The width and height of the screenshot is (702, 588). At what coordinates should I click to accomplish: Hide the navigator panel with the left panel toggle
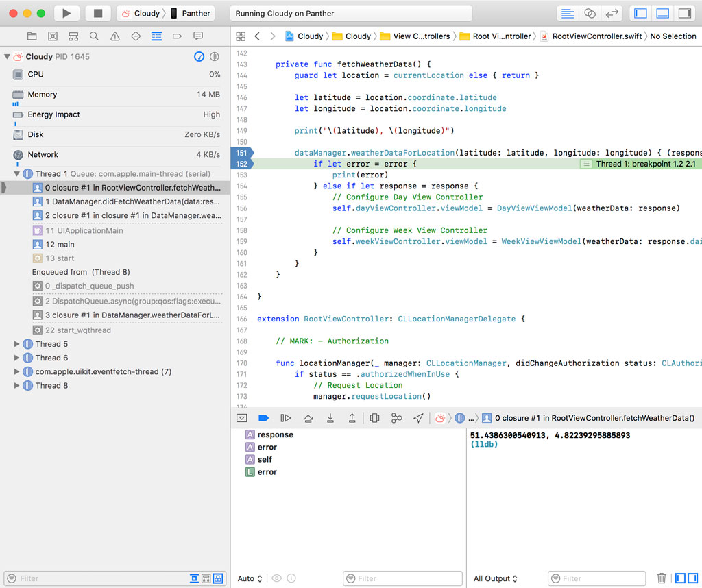coord(640,12)
